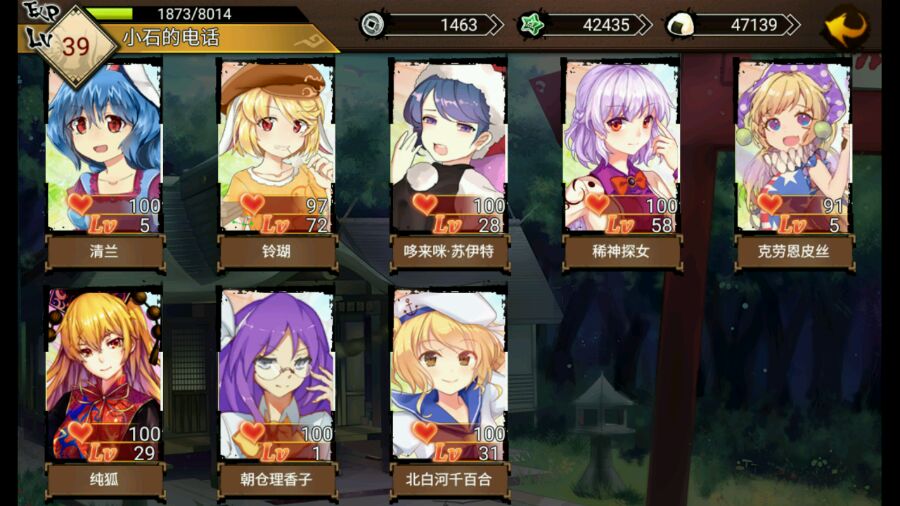Click the EXP progress bar 1873/8014
This screenshot has width=900, height=506.
point(195,14)
